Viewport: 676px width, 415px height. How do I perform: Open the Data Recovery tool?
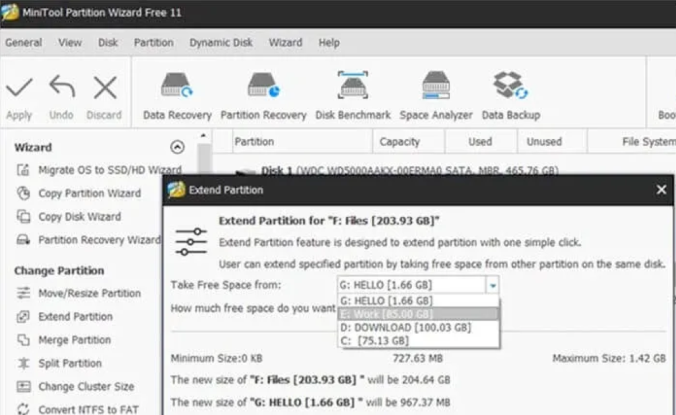coord(177,96)
